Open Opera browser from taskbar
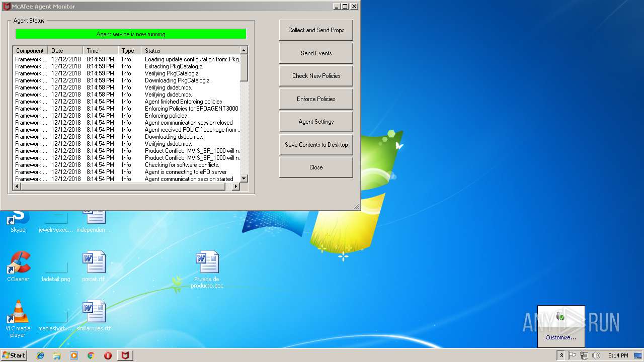The height and width of the screenshot is (362, 644). pos(108,355)
